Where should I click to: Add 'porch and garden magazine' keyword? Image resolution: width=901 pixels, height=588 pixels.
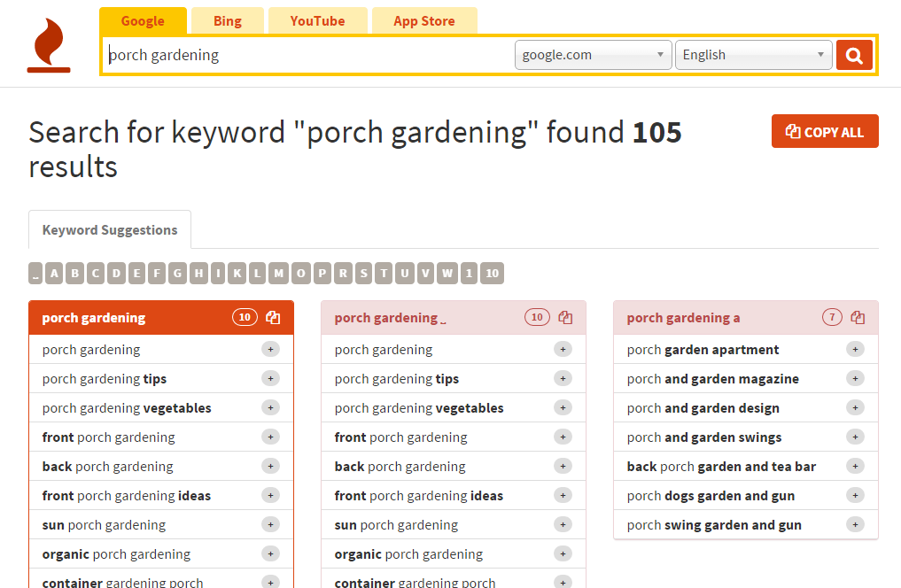click(x=856, y=378)
